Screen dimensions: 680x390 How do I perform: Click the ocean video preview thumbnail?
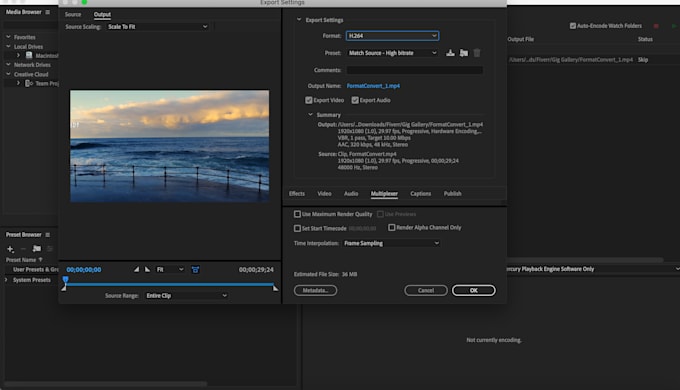[x=170, y=146]
